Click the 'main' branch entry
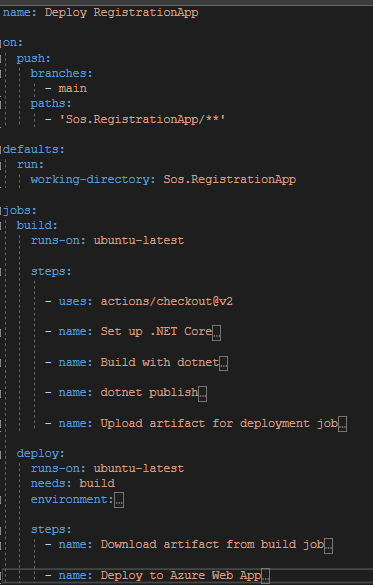The width and height of the screenshot is (373, 585). [73, 88]
